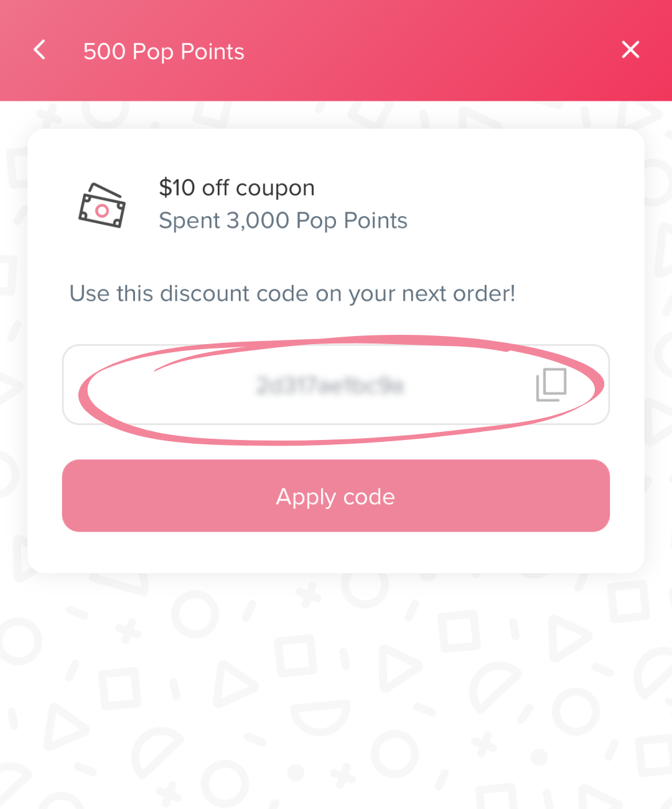
Task: Click the Apply code button
Action: [x=336, y=496]
